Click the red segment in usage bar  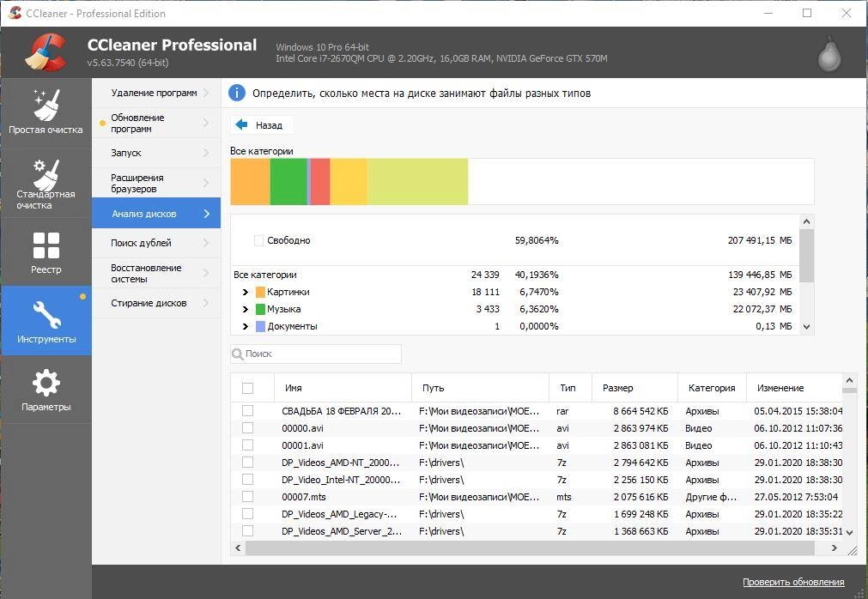click(x=320, y=182)
